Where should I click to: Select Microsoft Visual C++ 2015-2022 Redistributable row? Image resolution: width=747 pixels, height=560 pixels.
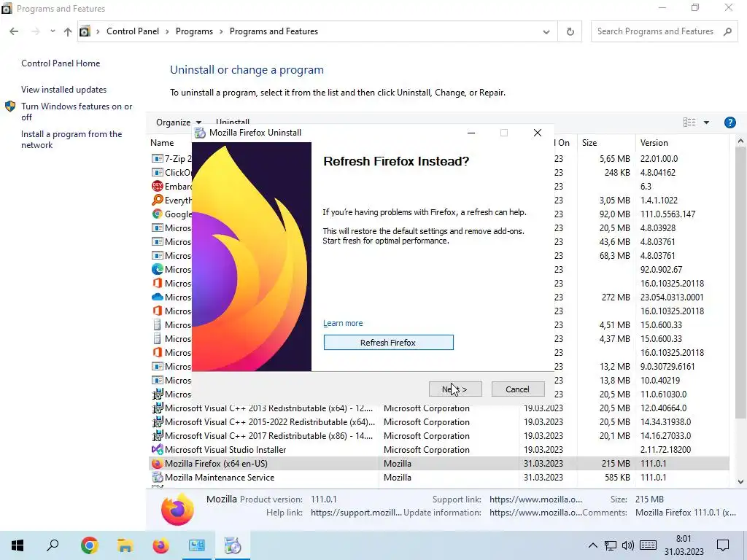pos(438,422)
